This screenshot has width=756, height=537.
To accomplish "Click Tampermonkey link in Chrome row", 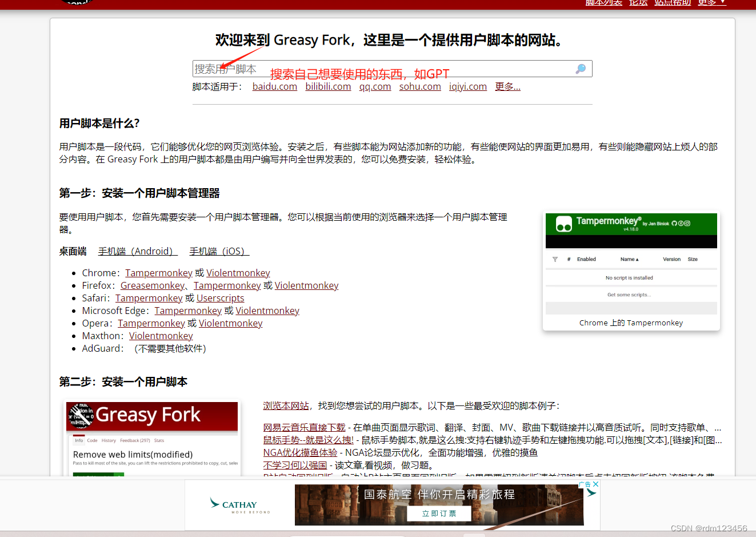I will 159,273.
